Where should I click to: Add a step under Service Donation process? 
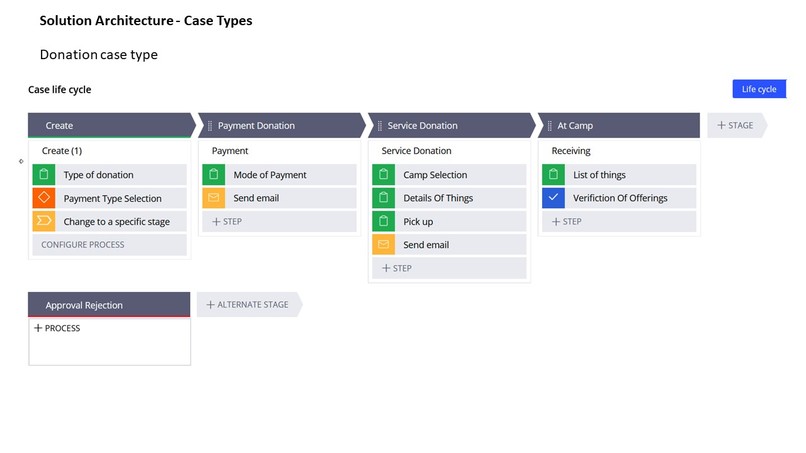click(398, 268)
